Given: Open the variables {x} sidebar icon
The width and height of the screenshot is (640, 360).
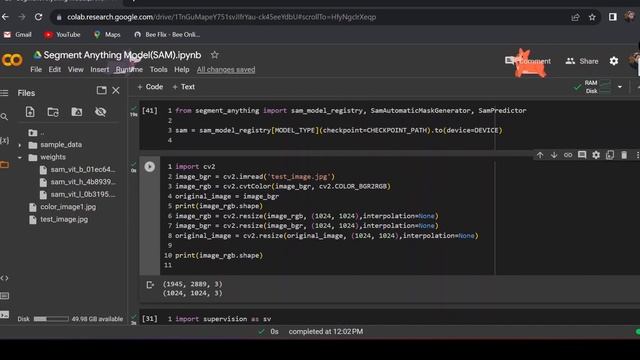Looking at the screenshot, I should click(4, 140).
